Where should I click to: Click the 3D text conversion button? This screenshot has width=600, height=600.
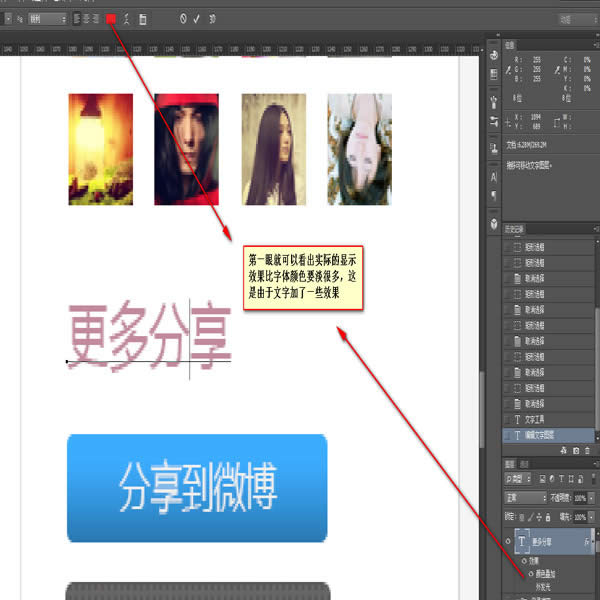212,18
